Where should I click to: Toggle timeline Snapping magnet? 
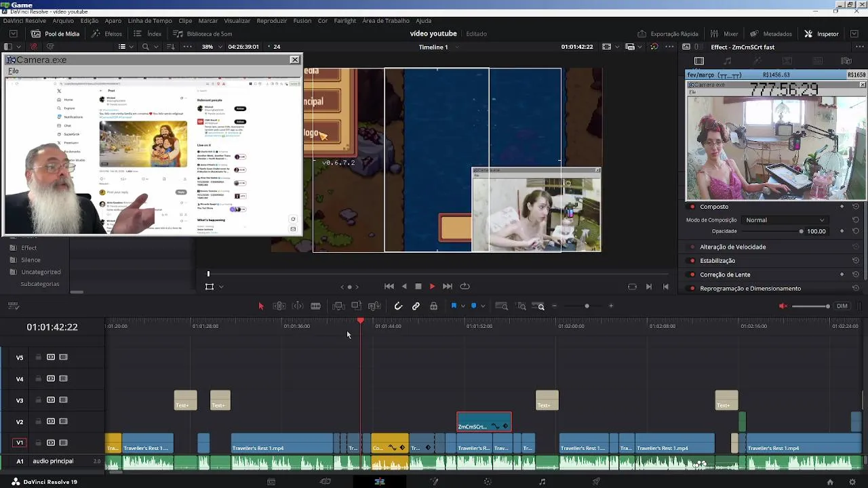pyautogui.click(x=398, y=306)
